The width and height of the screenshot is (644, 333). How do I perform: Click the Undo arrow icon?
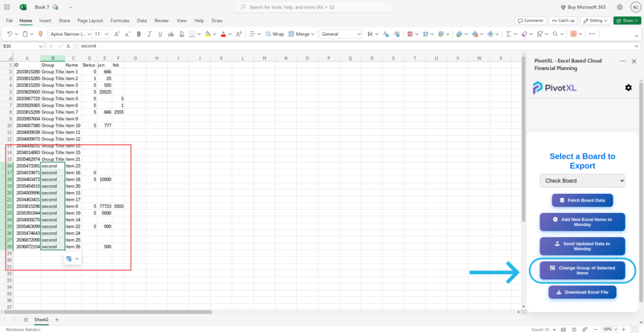10,34
